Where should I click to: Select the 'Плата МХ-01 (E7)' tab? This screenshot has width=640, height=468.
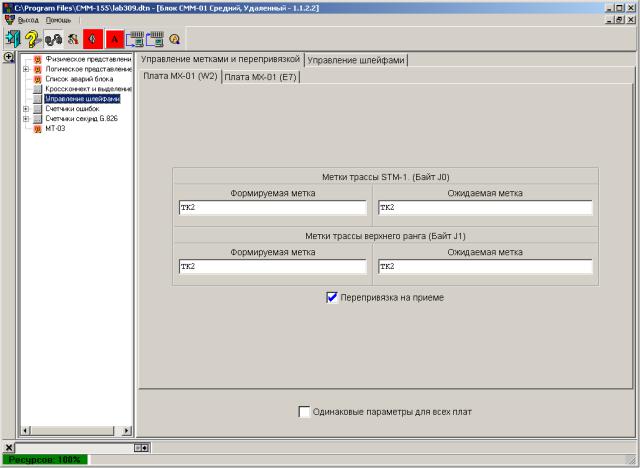click(260, 77)
